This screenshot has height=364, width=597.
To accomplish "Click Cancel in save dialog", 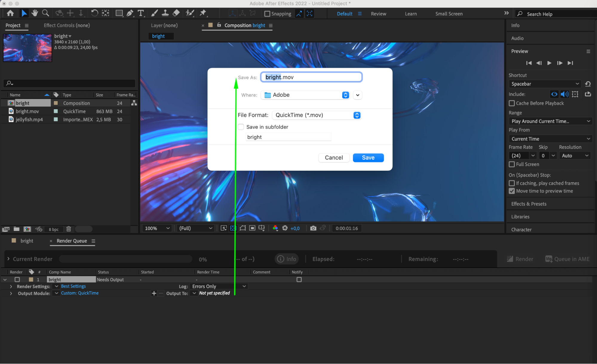I will pyautogui.click(x=334, y=158).
